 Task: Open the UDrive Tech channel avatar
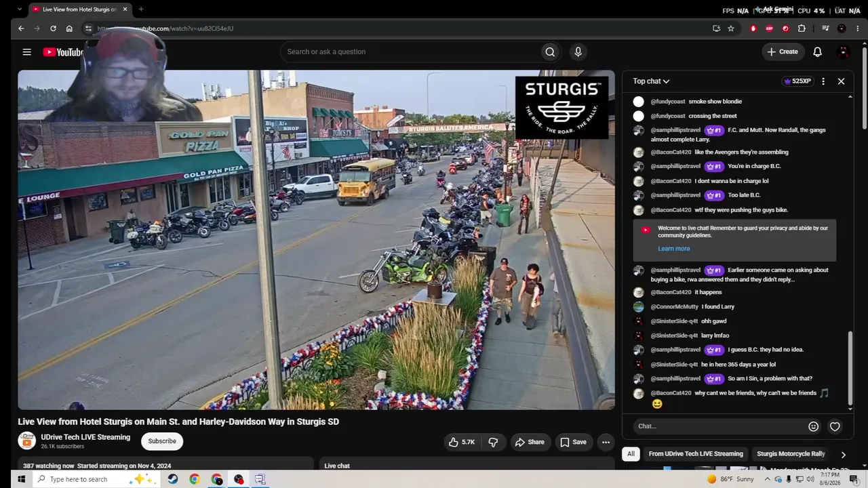[26, 441]
